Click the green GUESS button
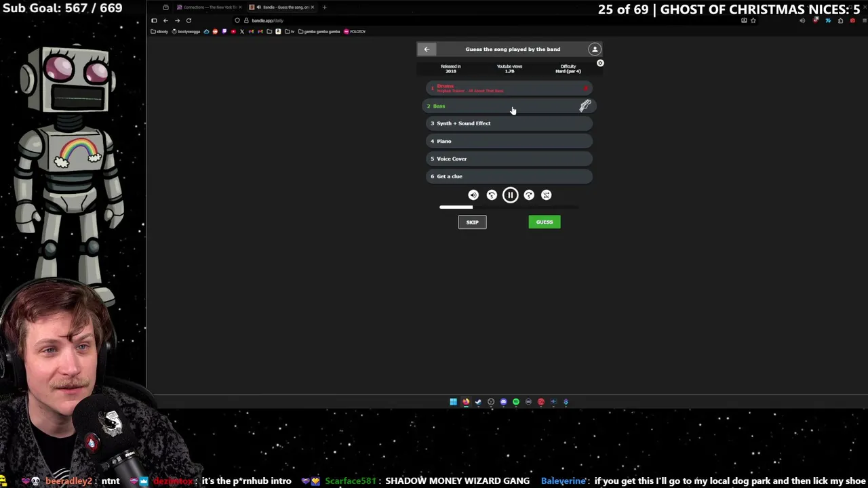868x488 pixels. [x=545, y=222]
